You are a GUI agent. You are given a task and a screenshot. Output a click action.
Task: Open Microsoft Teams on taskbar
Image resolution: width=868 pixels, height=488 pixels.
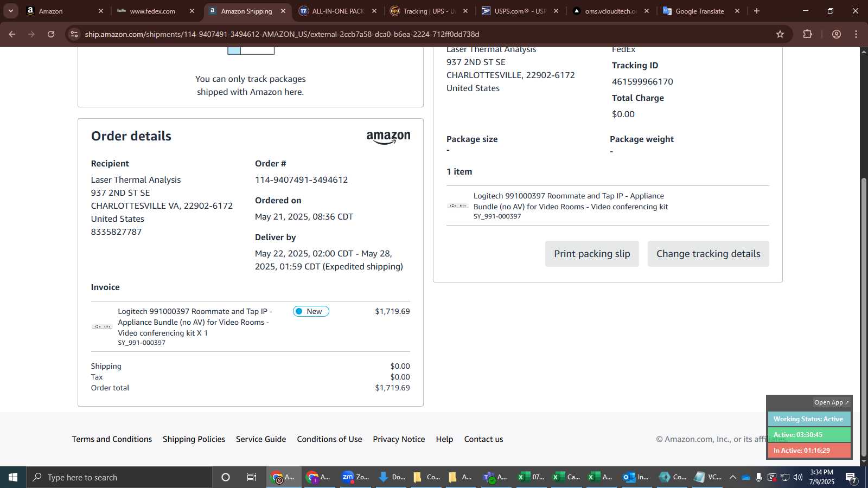495,477
